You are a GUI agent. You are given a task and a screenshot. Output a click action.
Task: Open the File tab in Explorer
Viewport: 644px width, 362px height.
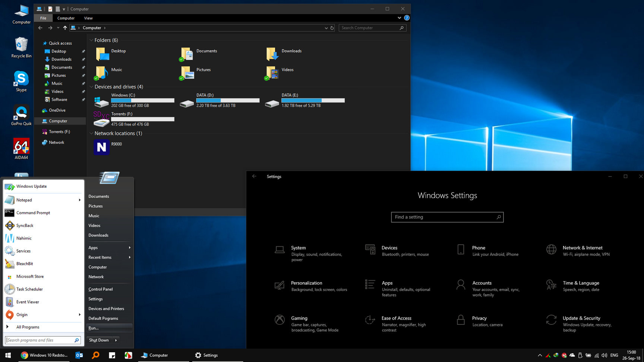[43, 18]
